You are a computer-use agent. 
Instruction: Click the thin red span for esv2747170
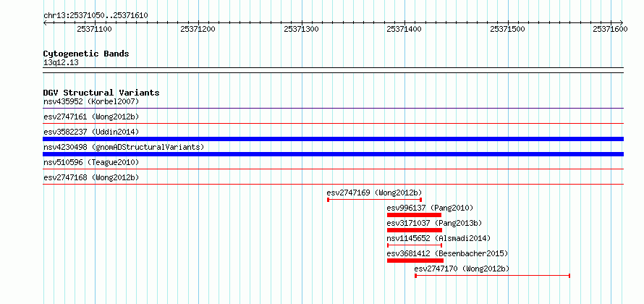[493, 276]
